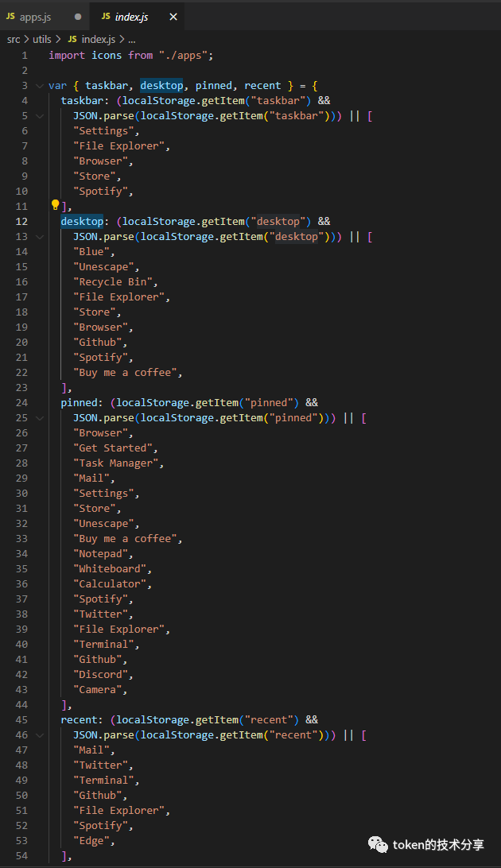Click the "Recycle Bin" string

[112, 281]
